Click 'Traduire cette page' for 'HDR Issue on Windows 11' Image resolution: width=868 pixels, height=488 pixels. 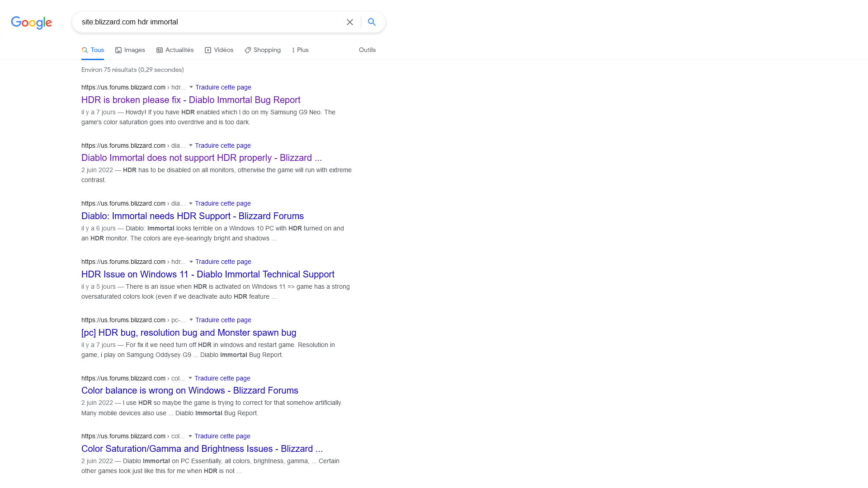click(223, 262)
